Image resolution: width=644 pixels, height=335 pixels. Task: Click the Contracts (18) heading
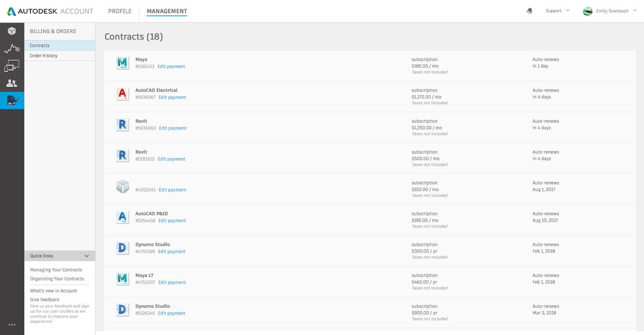[x=134, y=37]
